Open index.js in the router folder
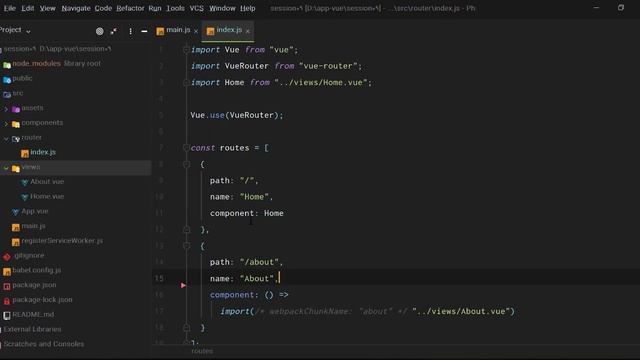The width and height of the screenshot is (640, 360). tap(43, 152)
